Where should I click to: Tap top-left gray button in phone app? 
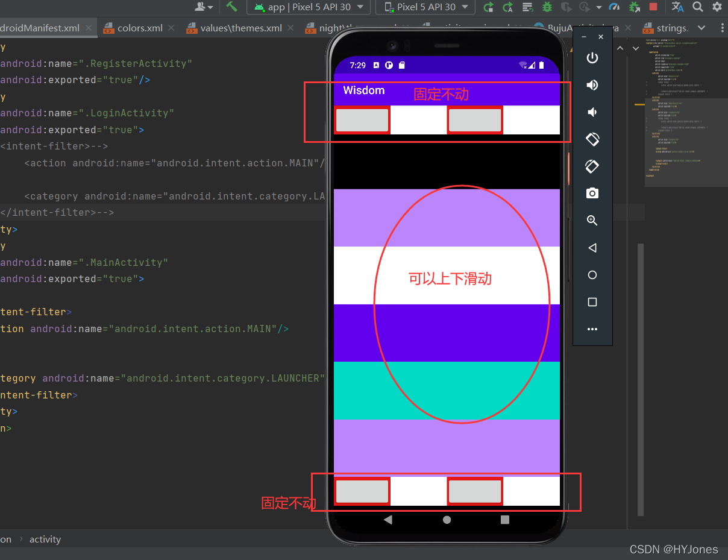tap(362, 120)
